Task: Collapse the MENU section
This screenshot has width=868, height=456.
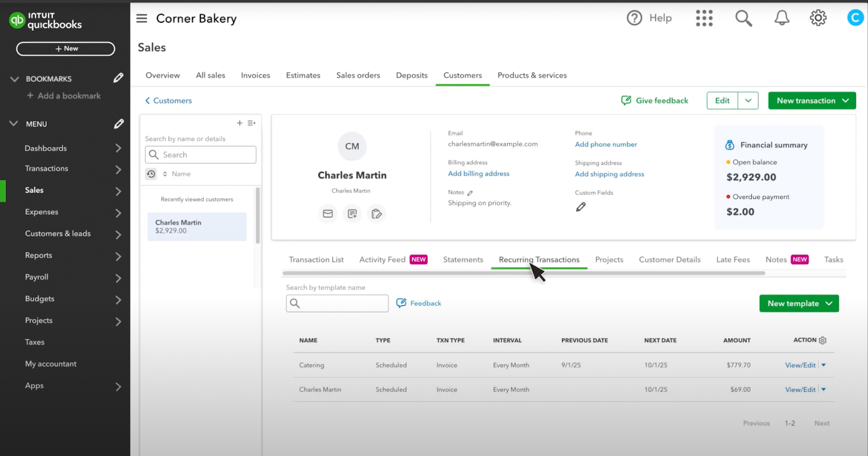Action: coord(14,124)
